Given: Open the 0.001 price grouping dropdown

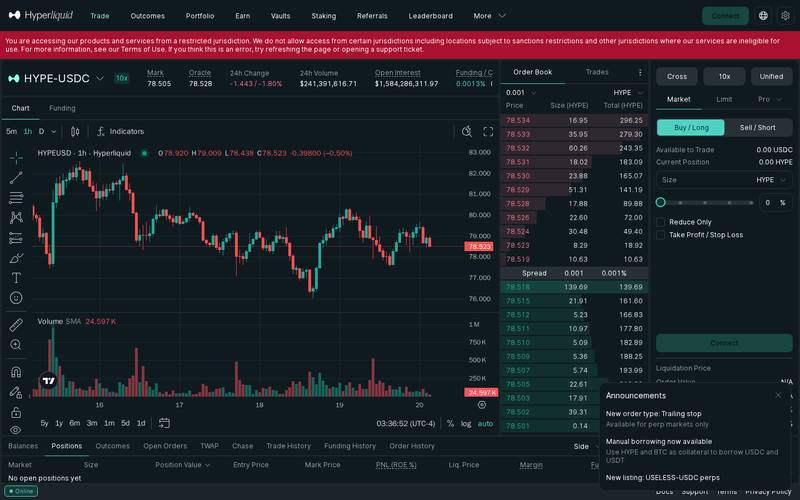Looking at the screenshot, I should pyautogui.click(x=521, y=93).
